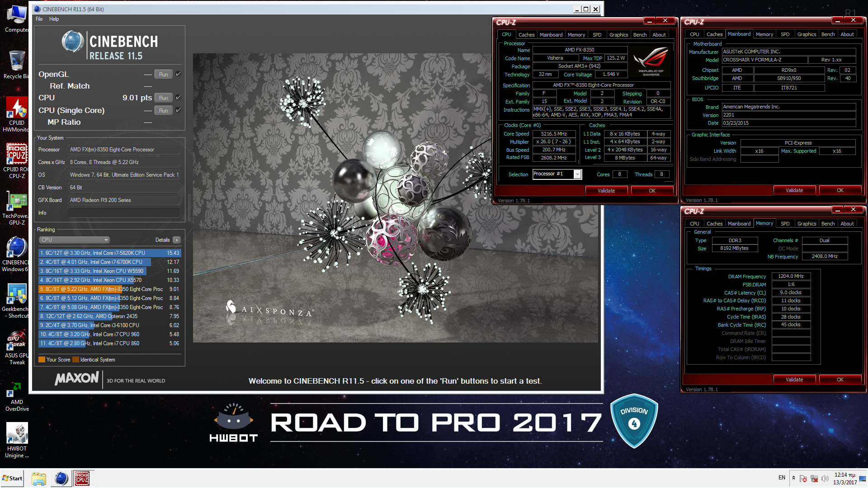The image size is (868, 488).
Task: Toggle the CPU Single Core checkbox
Action: pos(178,110)
